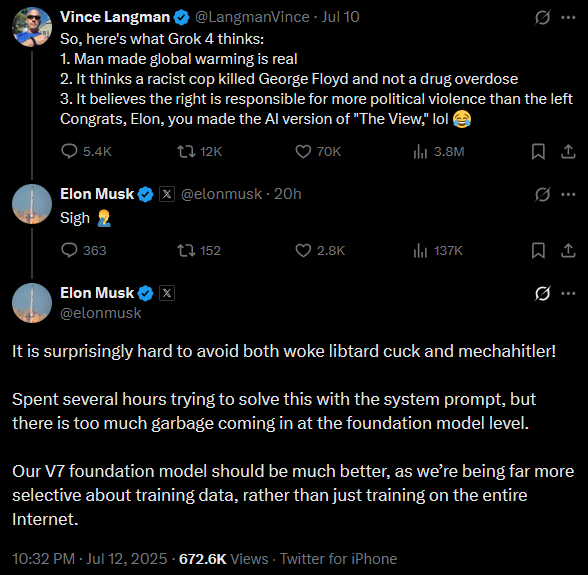This screenshot has width=588, height=575.
Task: Open @elonmusk handle on main tweet
Action: (100, 313)
